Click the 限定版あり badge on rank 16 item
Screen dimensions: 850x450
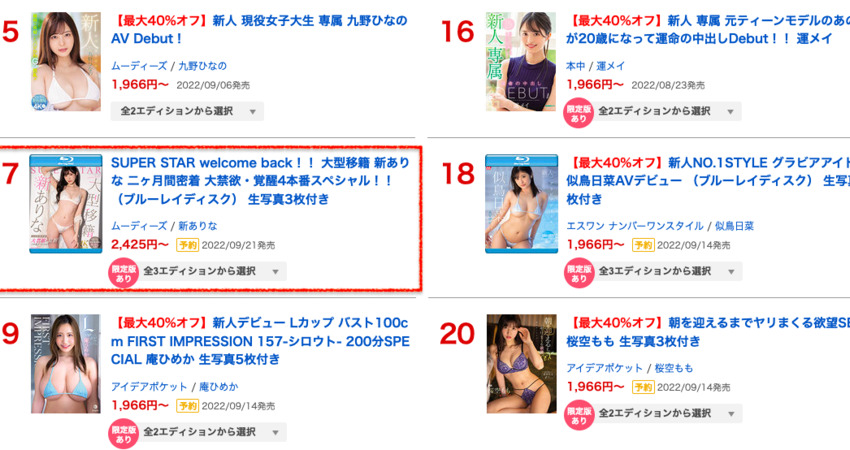(x=578, y=113)
